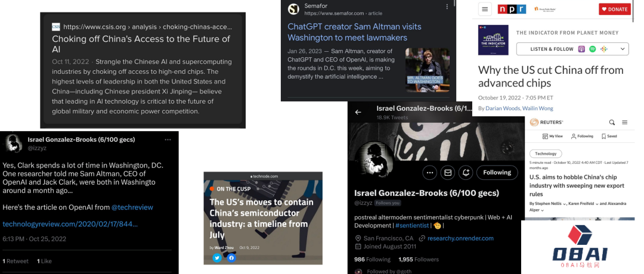The image size is (644, 274).
Task: Toggle the Following button on the profile
Action: (497, 173)
